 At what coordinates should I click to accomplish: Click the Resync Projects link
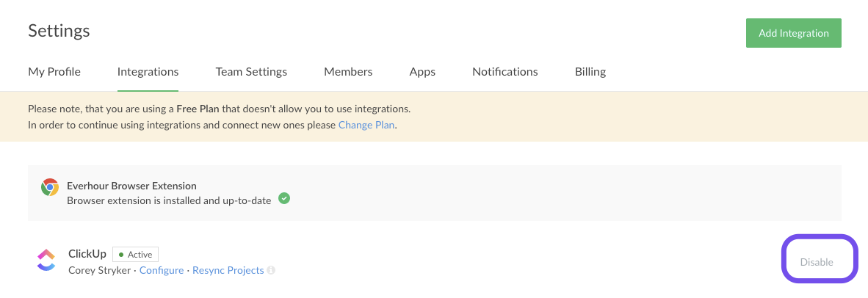coord(228,270)
